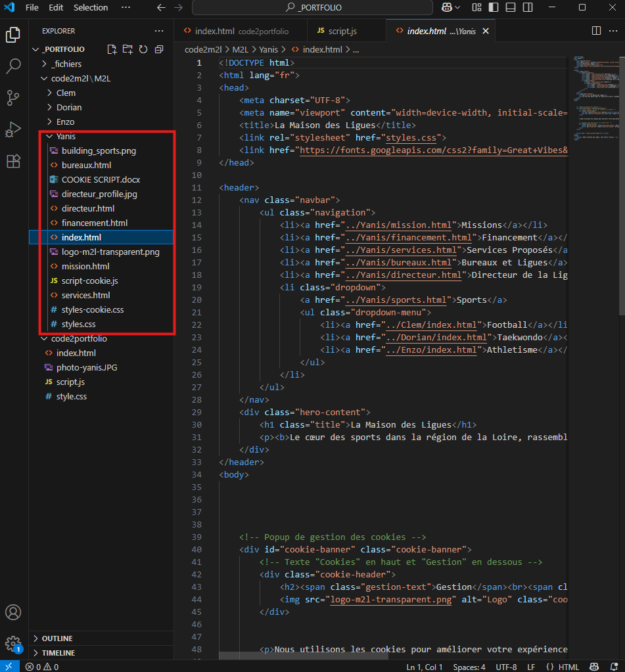The width and height of the screenshot is (625, 672).
Task: Switch to index.html code2portfolio tab
Action: (x=241, y=31)
